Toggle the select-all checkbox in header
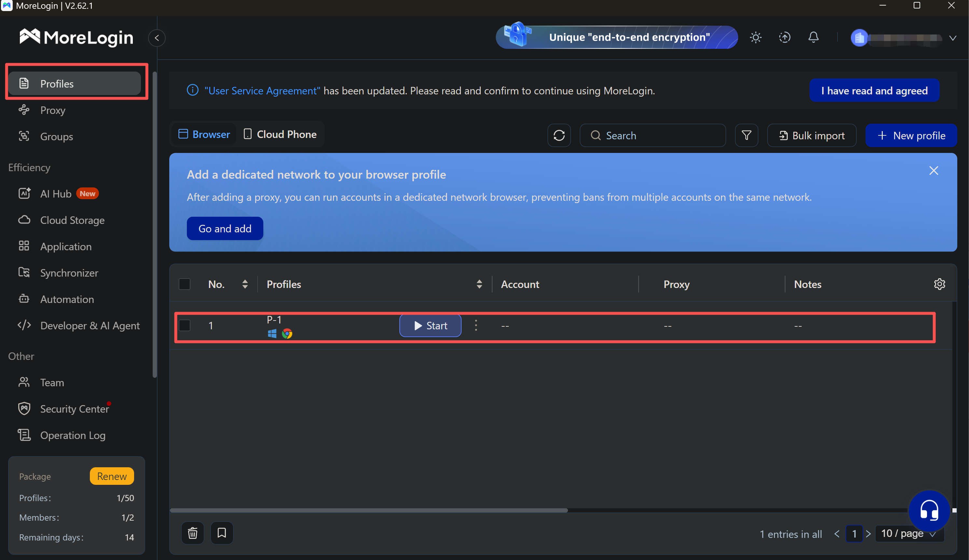Screen dimensions: 969x560 pos(185,284)
